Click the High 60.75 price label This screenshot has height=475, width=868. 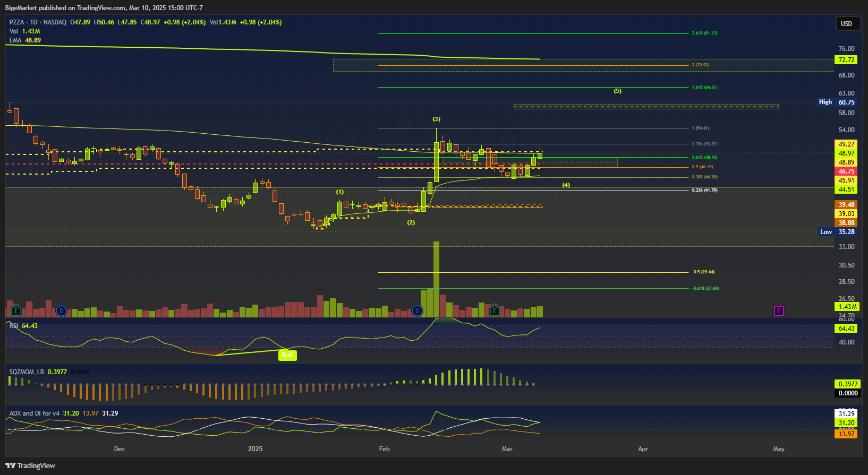(838, 102)
